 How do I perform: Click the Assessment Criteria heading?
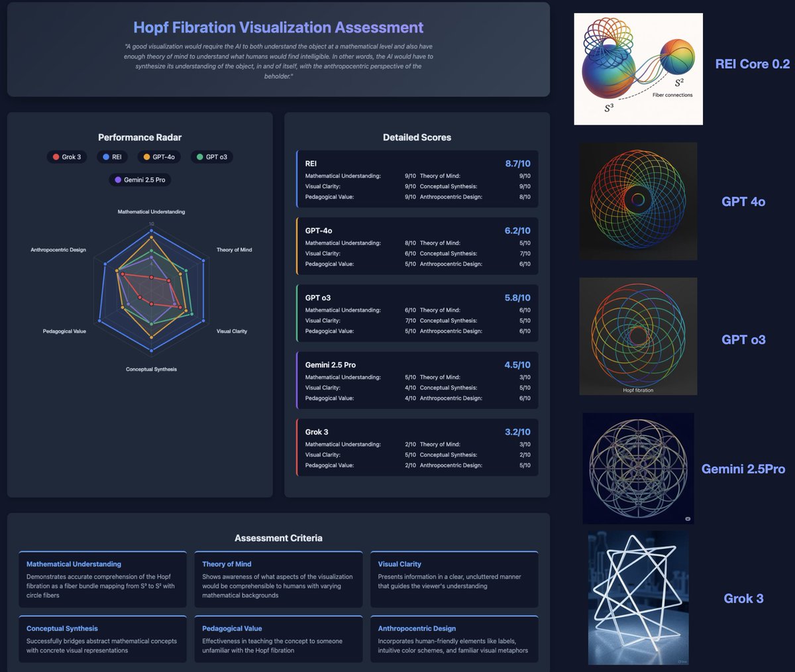point(278,538)
